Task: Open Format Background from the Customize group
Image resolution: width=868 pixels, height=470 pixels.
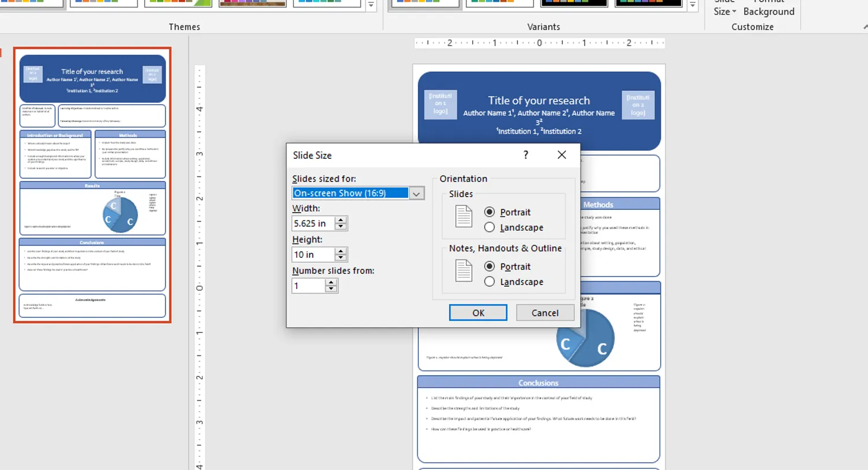Action: [768, 8]
